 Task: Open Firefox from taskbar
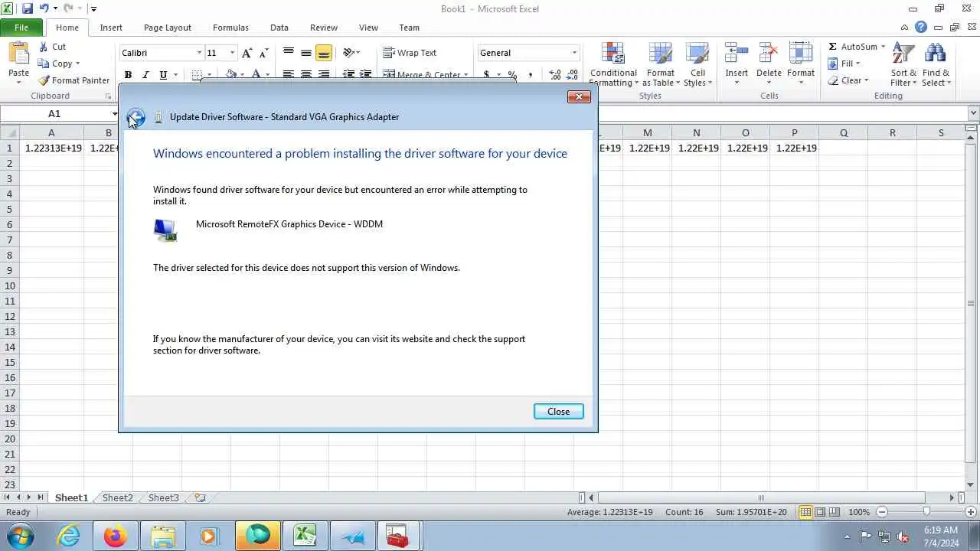click(116, 536)
